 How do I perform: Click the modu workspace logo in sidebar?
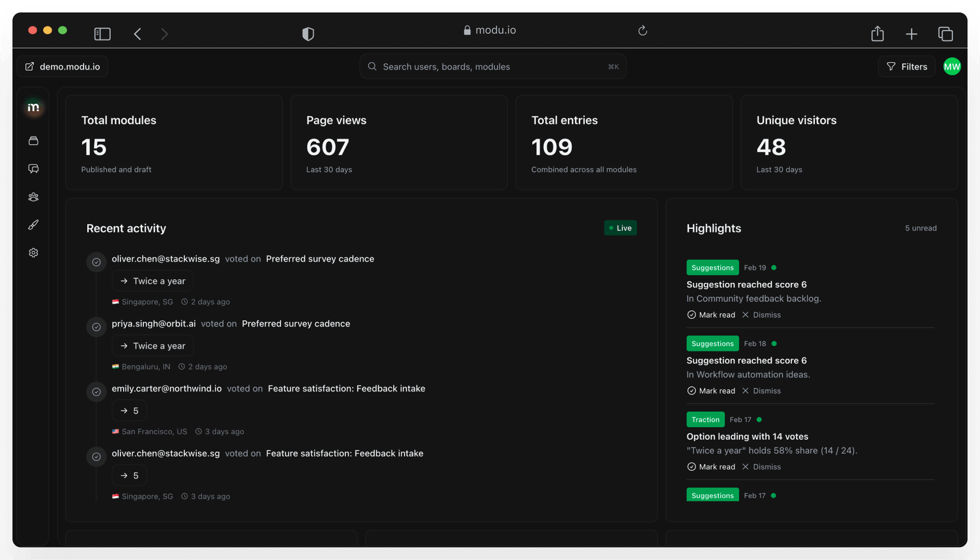coord(33,107)
